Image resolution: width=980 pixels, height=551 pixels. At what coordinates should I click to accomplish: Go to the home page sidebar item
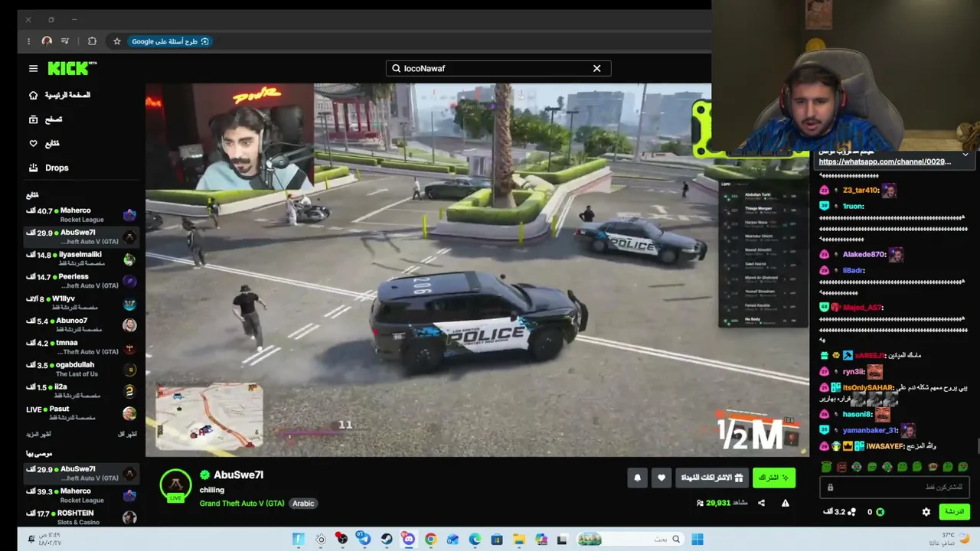(x=60, y=95)
